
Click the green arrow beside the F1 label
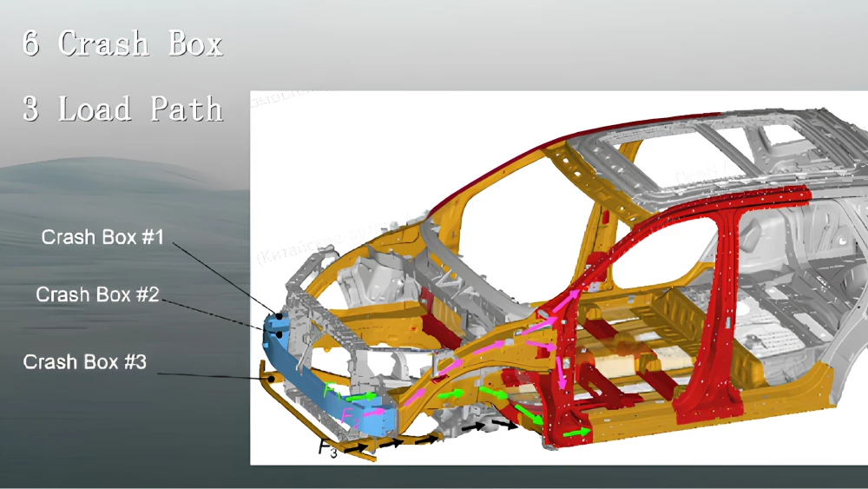[364, 396]
